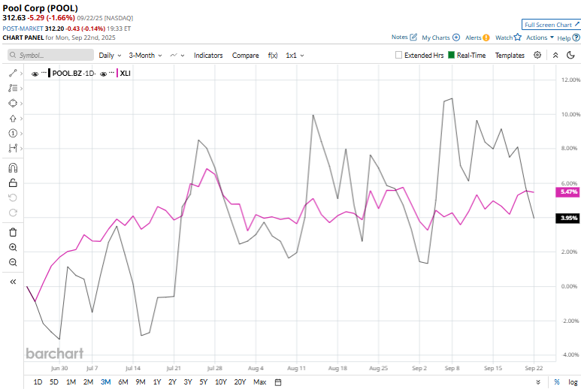Select the 10Y time range
Screen dimensions: 581x392
point(221,382)
